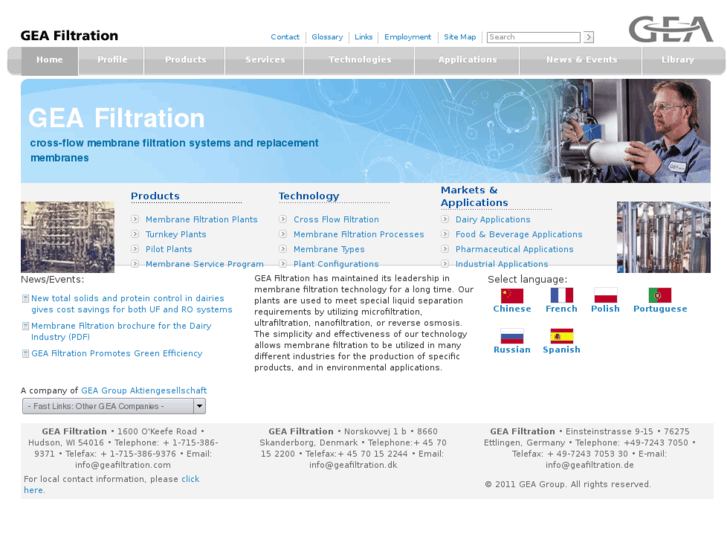Image resolution: width=727 pixels, height=545 pixels.
Task: Click arrow bullet beside Cross Flow Filtration
Action: pyautogui.click(x=283, y=219)
